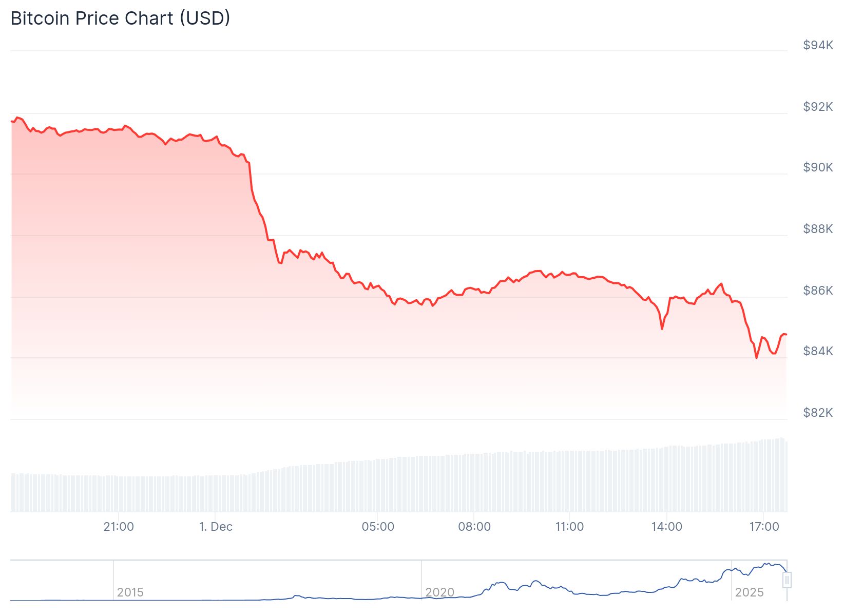
Task: Click the range navigator drag handle
Action: click(787, 580)
